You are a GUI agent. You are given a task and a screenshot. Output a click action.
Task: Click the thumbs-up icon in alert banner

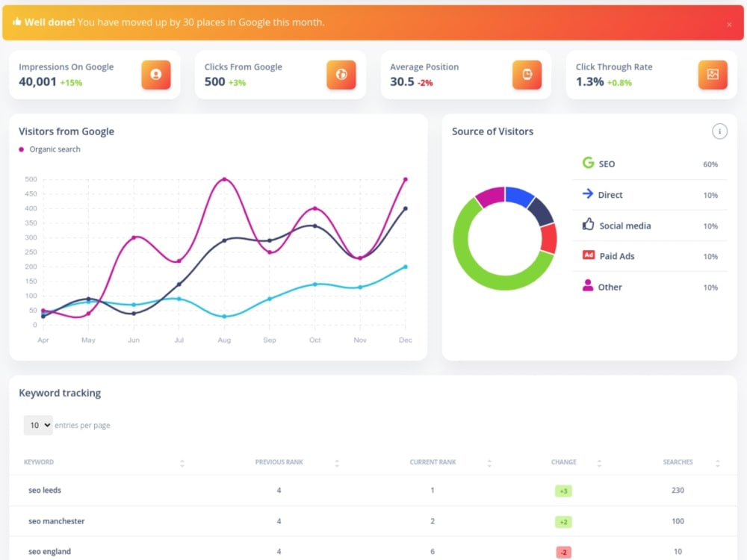point(16,22)
